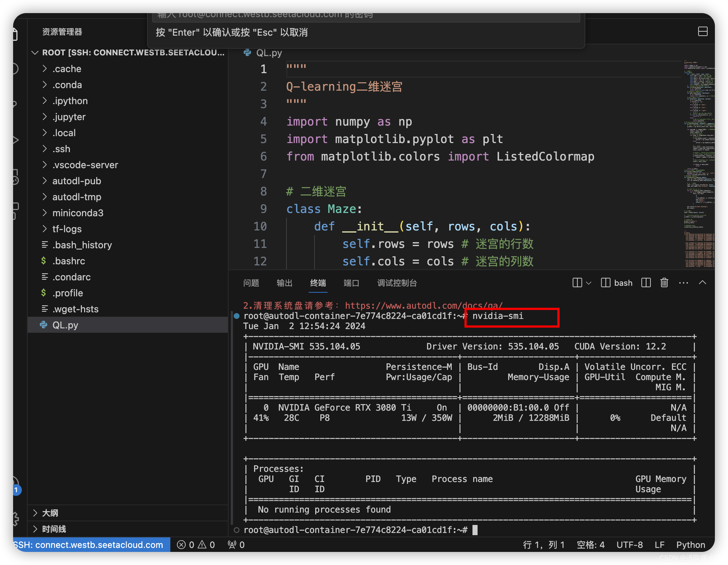Open the .profile file
Screen dimensions: 728x565
coord(128,293)
